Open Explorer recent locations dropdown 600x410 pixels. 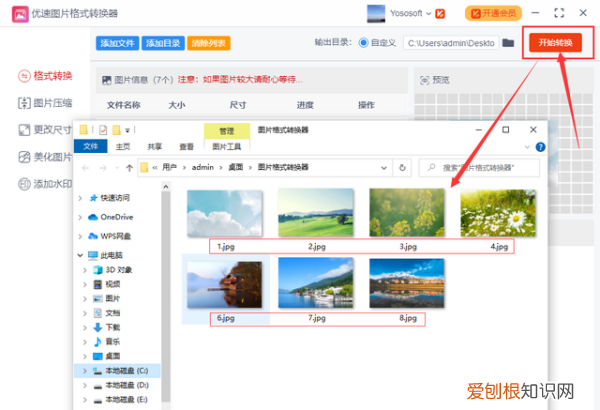117,168
